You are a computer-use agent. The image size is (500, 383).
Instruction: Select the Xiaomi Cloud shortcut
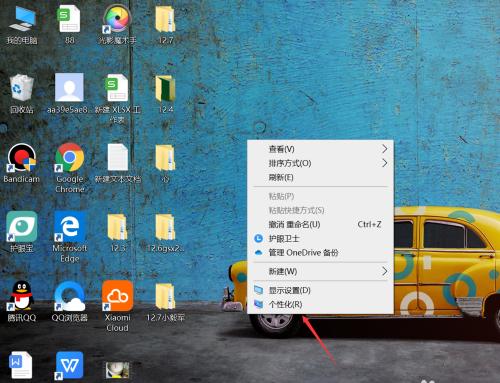click(117, 295)
